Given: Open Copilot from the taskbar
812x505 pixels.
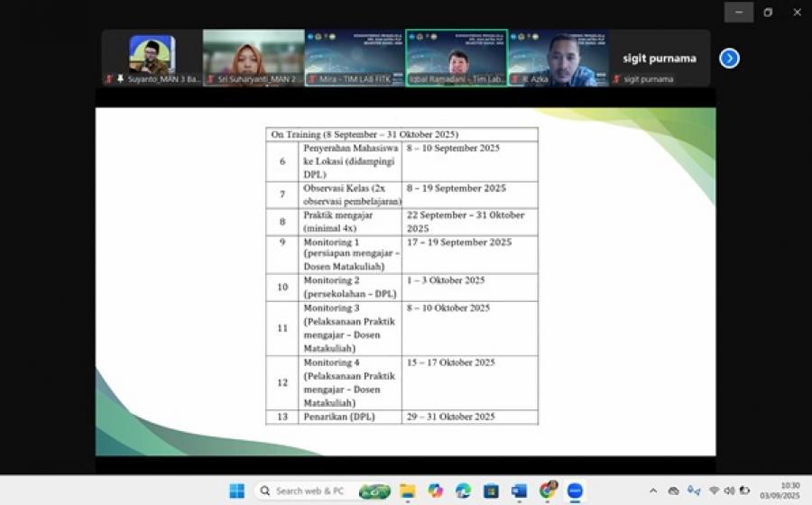Looking at the screenshot, I should click(x=436, y=491).
